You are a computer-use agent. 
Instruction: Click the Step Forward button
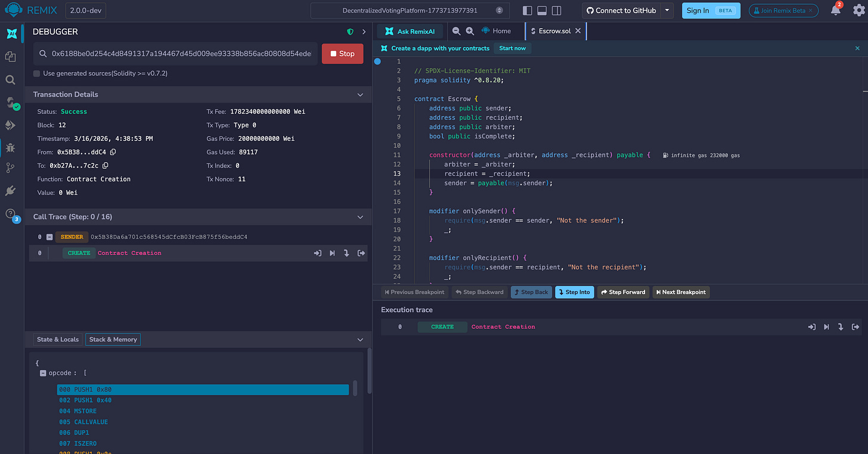(x=623, y=292)
